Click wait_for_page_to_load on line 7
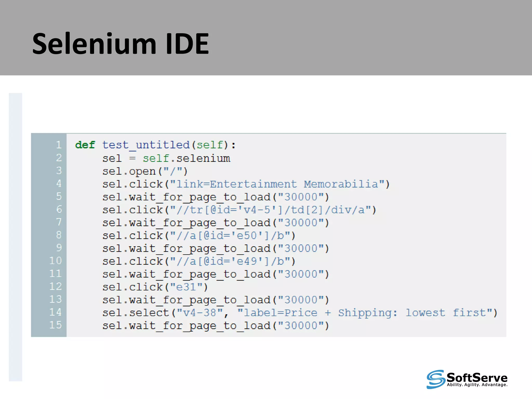The height and width of the screenshot is (399, 532). click(216, 223)
